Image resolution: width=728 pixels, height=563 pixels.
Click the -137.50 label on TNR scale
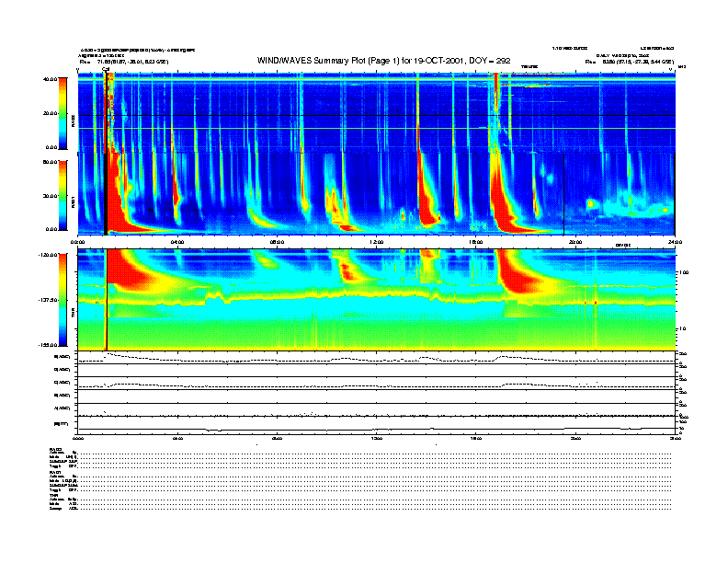(x=48, y=300)
